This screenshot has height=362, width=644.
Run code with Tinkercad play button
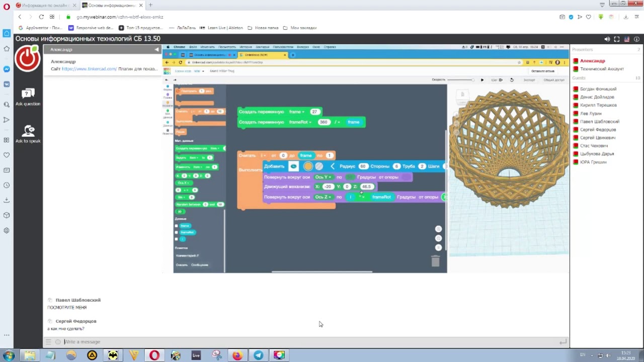482,80
